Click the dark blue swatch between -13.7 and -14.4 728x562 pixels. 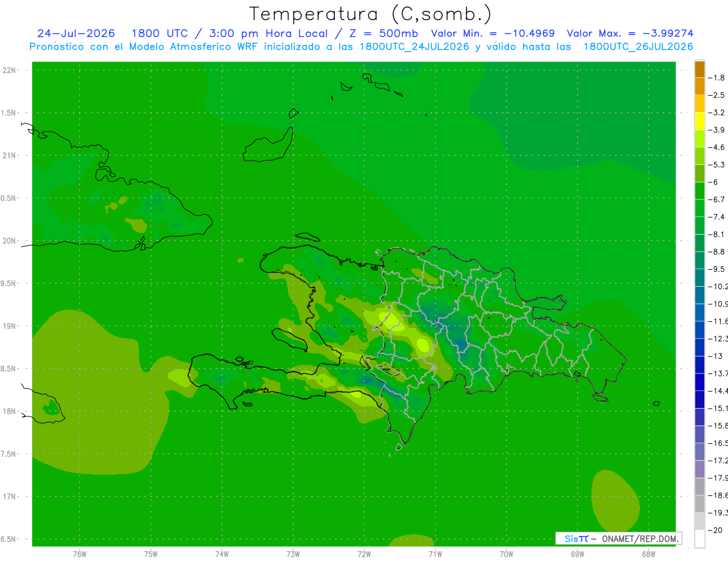(699, 382)
